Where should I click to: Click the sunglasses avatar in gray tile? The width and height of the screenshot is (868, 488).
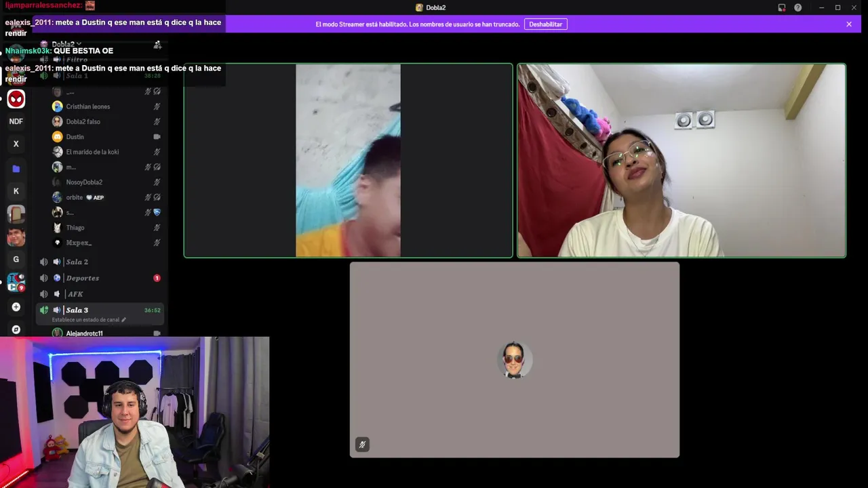[x=514, y=360]
